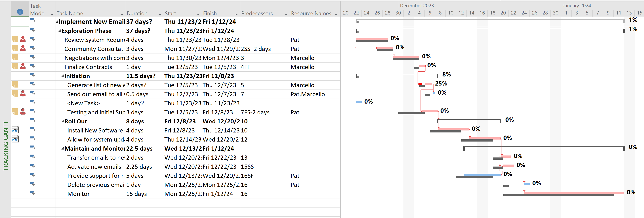Image resolution: width=644 pixels, height=218 pixels.
Task: Open the Task Name column filter dropdown
Action: 122,14
